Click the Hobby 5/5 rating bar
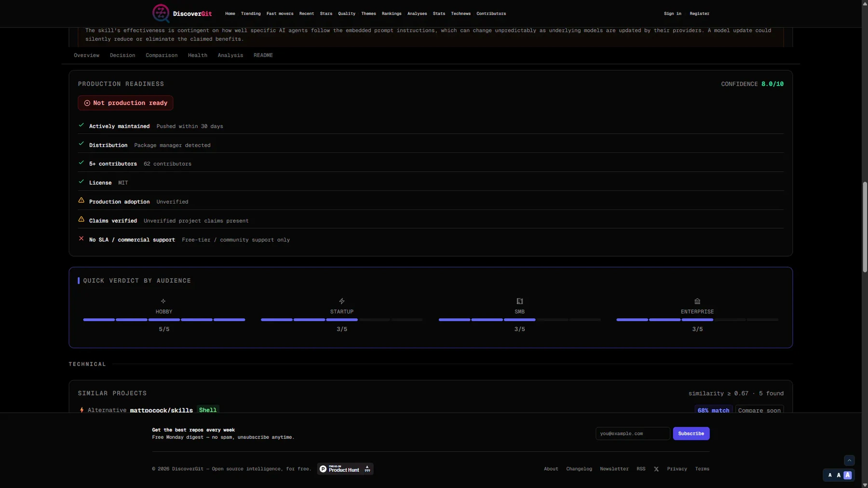The image size is (868, 488). click(x=164, y=320)
